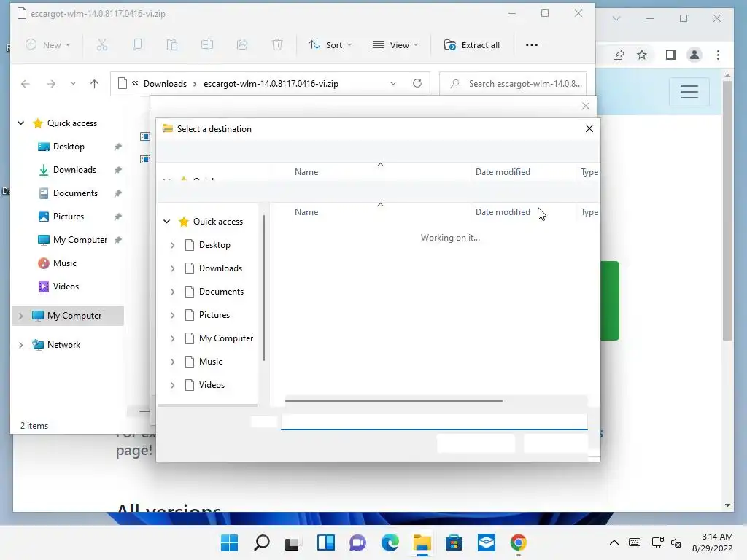Open Pictures in Explorer sidebar
The width and height of the screenshot is (747, 560).
(68, 216)
